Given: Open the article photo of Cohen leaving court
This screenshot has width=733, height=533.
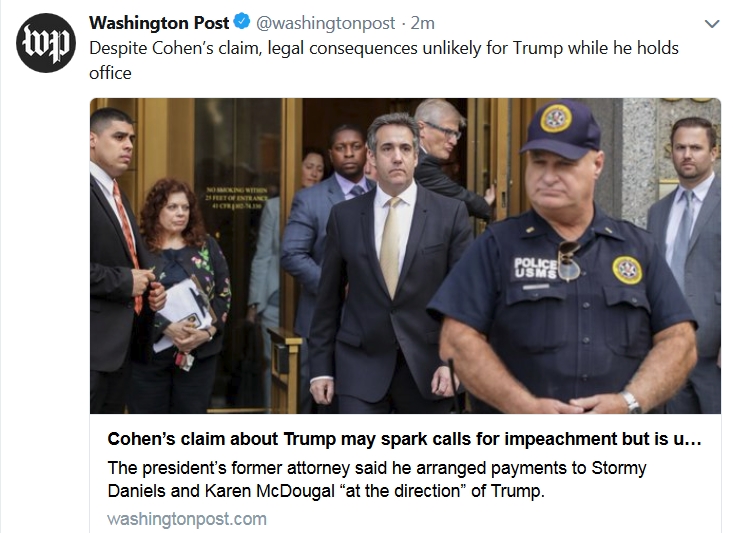Looking at the screenshot, I should pos(405,255).
